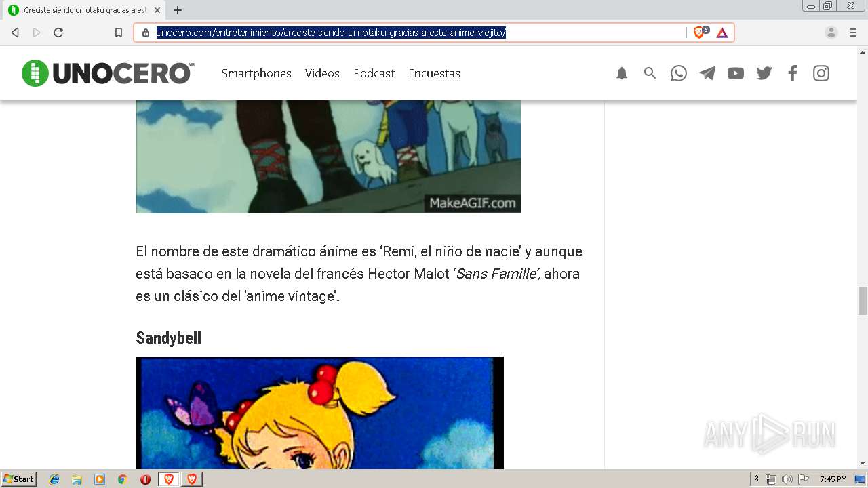Image resolution: width=868 pixels, height=488 pixels.
Task: Close the current browser tab
Action: click(157, 10)
